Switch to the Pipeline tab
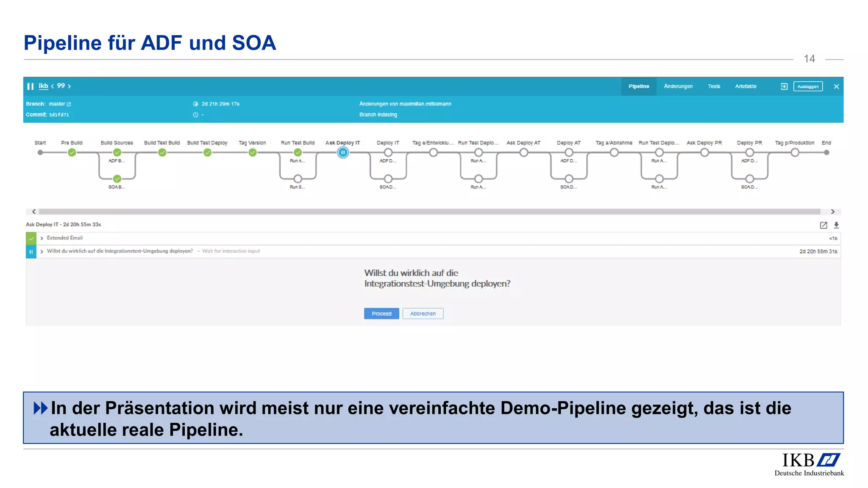The width and height of the screenshot is (868, 488). (639, 86)
